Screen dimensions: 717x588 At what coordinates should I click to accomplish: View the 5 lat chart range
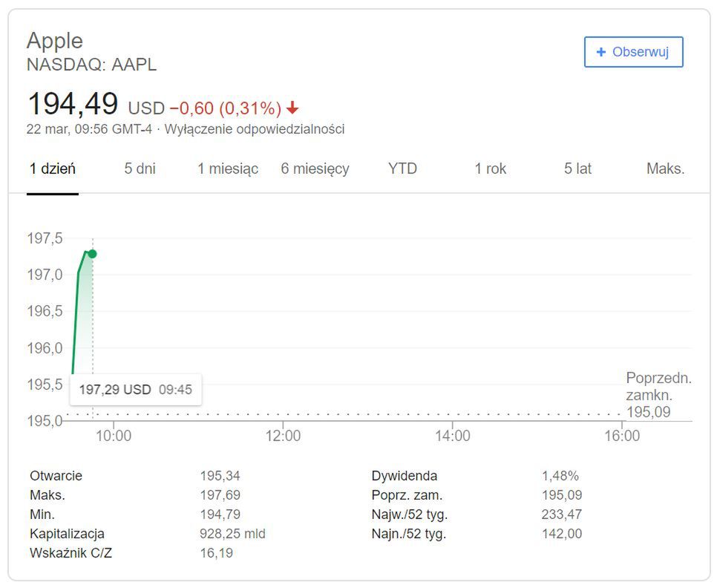(577, 169)
